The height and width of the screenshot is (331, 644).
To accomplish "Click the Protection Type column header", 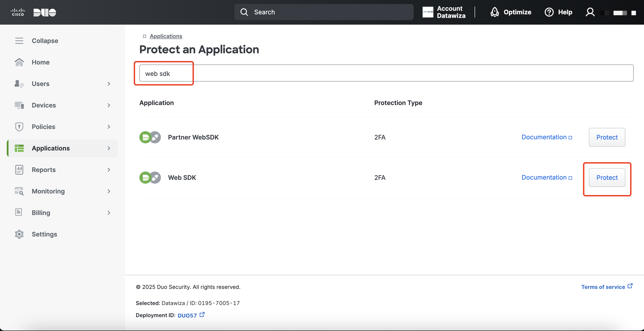I will (x=398, y=103).
